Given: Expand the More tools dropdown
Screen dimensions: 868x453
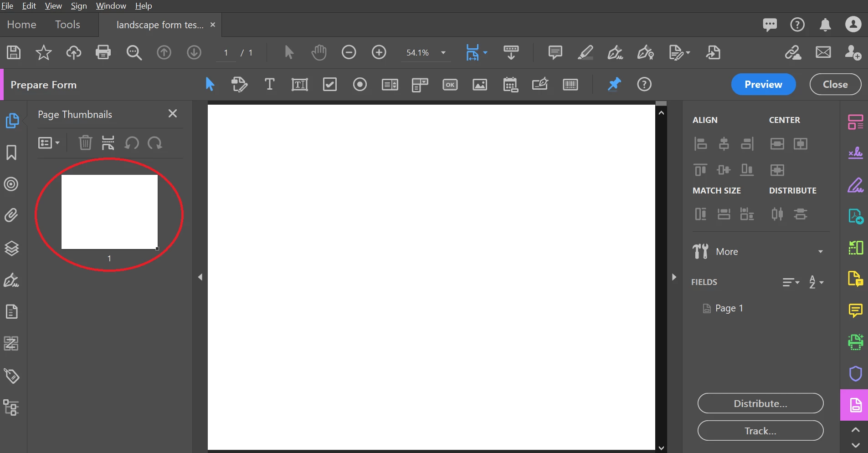Looking at the screenshot, I should (821, 252).
